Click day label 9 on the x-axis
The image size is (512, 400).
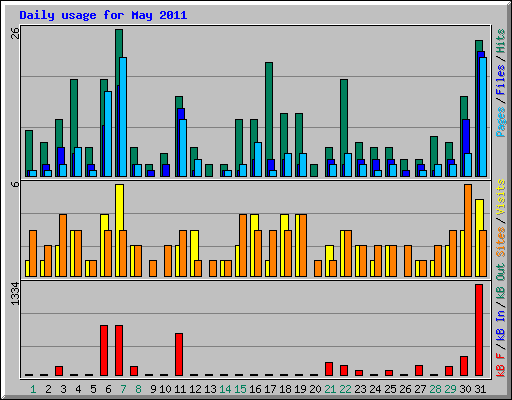(x=153, y=389)
